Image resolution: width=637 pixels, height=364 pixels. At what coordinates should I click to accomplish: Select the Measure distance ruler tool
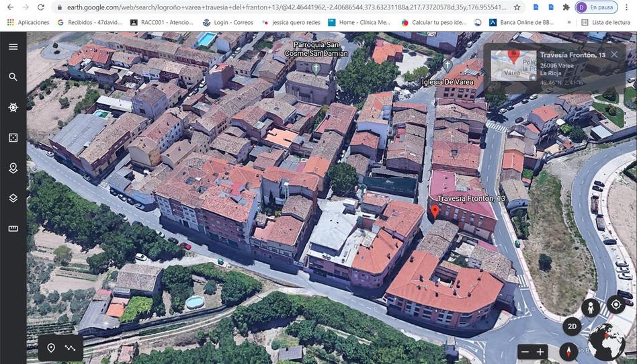13,229
